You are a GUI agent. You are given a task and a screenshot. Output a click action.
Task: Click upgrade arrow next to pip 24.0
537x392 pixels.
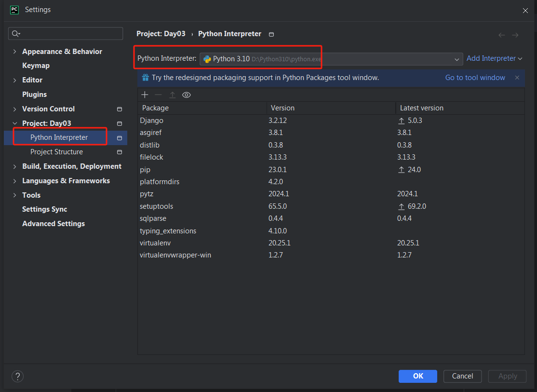[402, 170]
